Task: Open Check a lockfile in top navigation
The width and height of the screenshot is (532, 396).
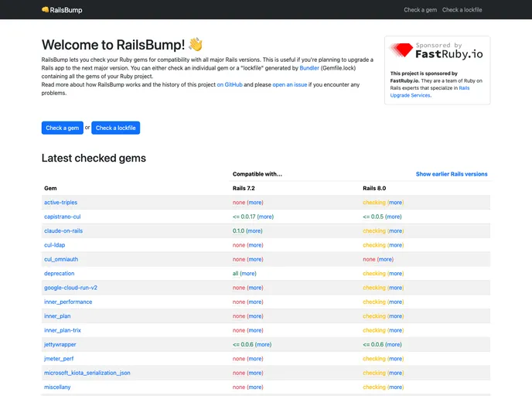Action: tap(462, 10)
